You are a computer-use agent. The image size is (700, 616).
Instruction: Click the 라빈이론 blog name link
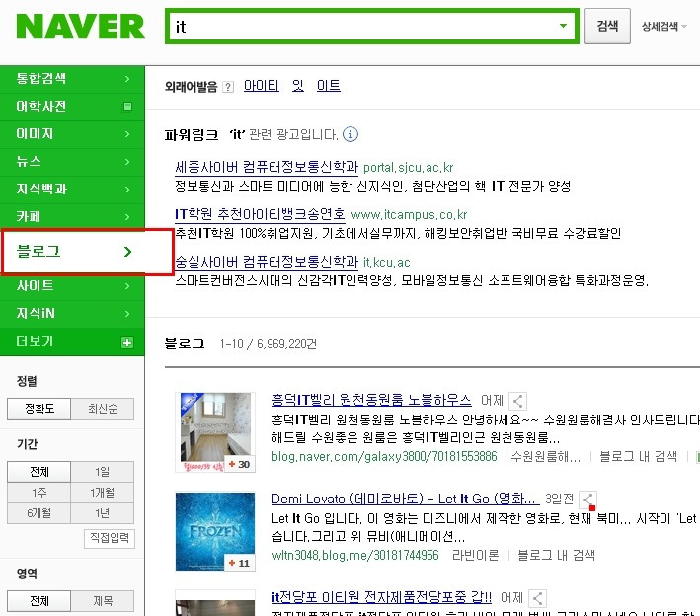coord(476,556)
